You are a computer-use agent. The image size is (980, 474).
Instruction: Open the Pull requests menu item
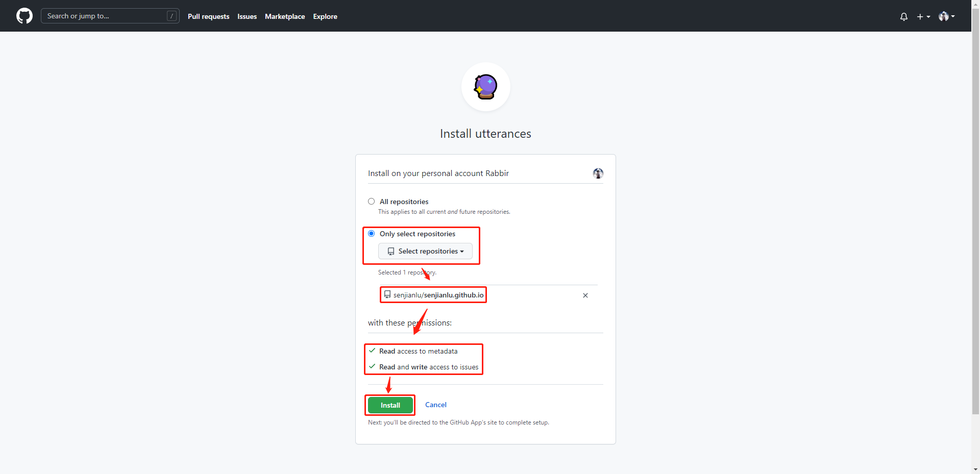(209, 16)
